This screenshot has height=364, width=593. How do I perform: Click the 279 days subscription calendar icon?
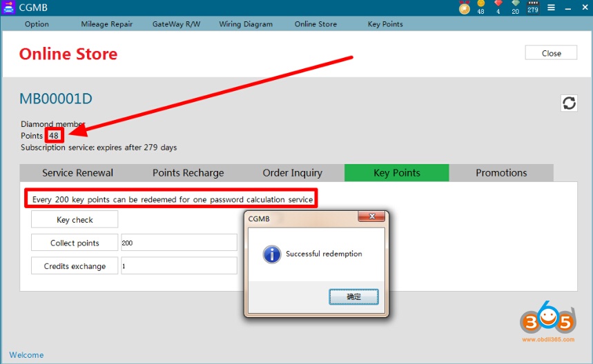(x=533, y=7)
